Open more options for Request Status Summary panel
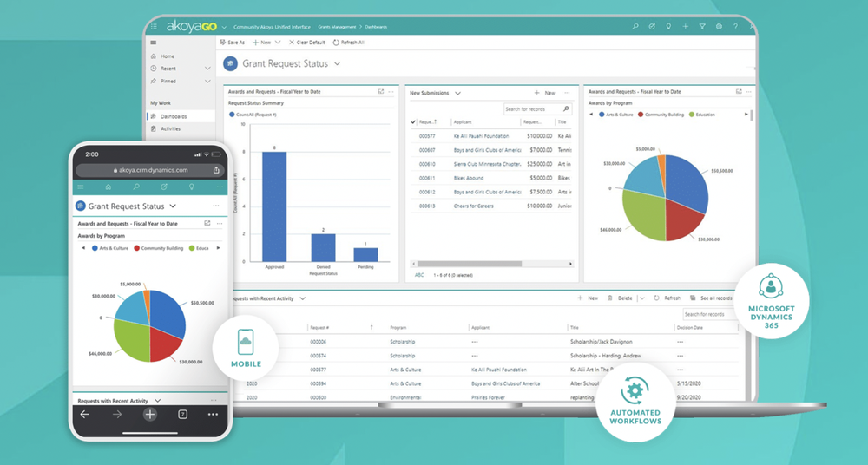The width and height of the screenshot is (868, 465). tap(391, 92)
